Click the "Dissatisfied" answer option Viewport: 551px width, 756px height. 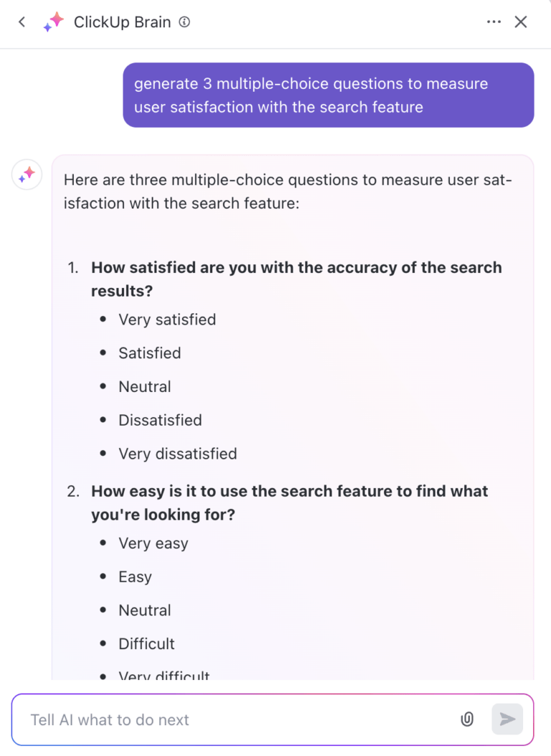pos(160,420)
